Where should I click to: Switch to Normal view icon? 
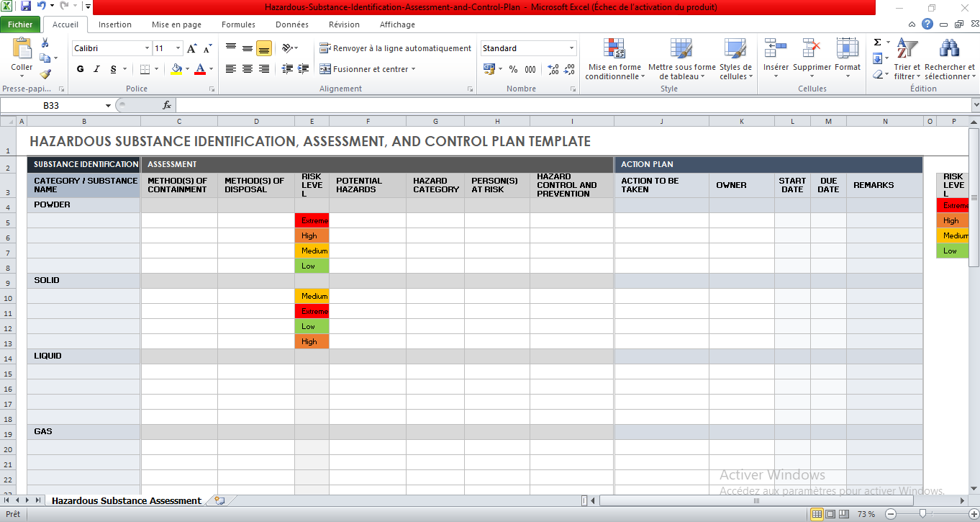(x=817, y=514)
